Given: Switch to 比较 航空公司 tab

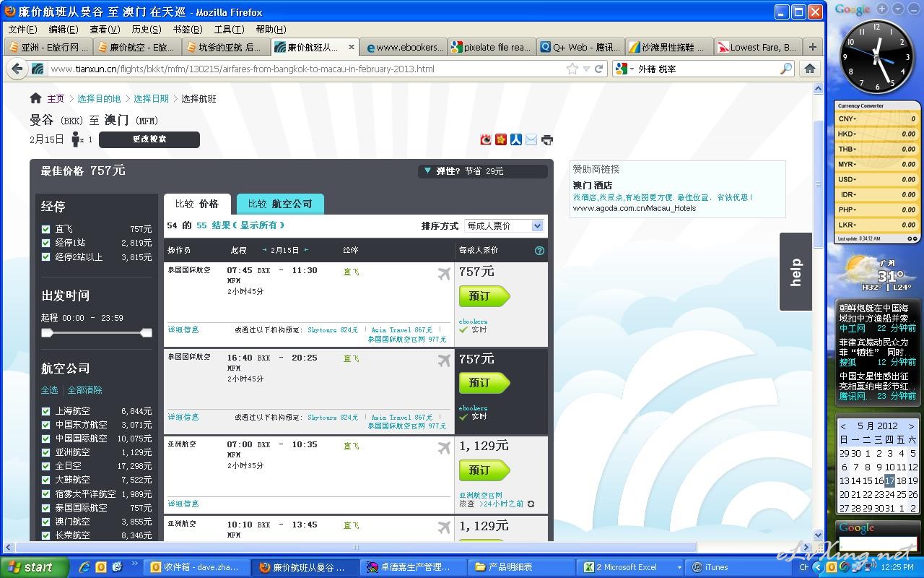Looking at the screenshot, I should click(x=280, y=204).
